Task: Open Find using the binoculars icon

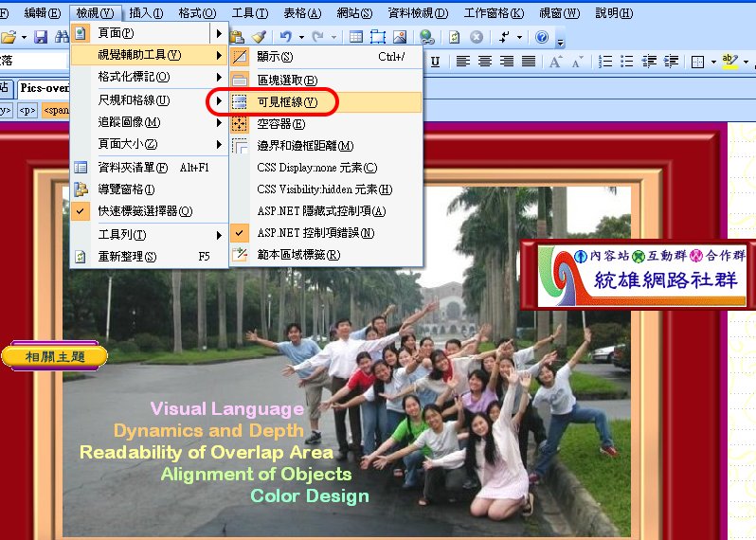Action: pos(62,37)
